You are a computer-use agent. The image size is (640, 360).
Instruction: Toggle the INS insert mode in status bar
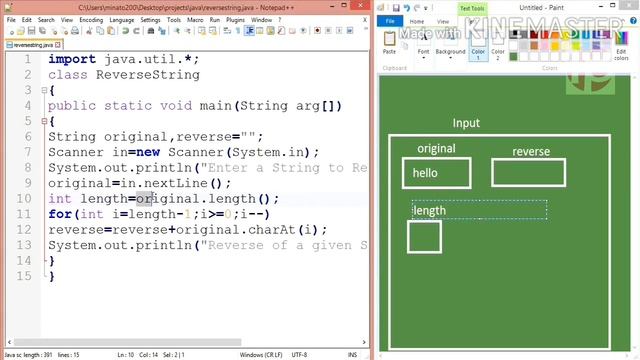click(x=352, y=355)
